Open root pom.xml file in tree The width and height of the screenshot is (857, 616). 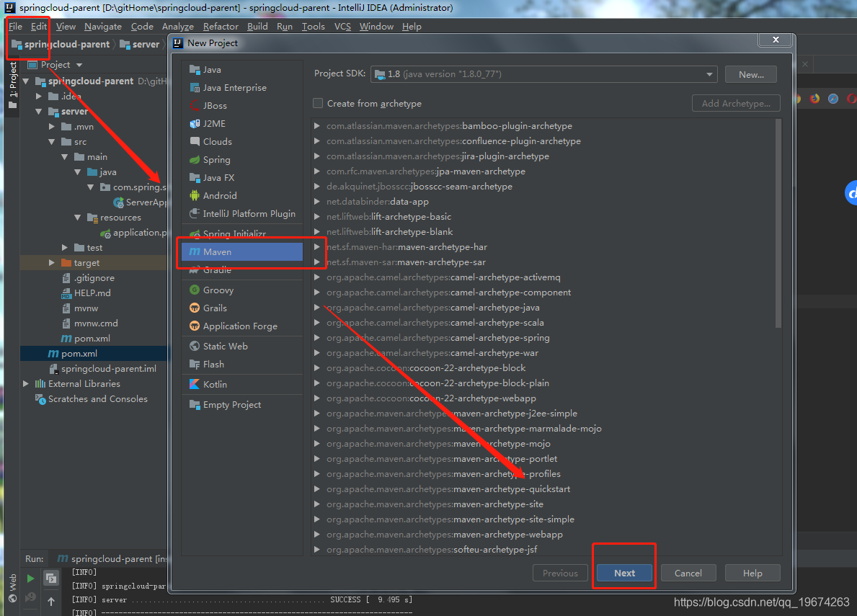coord(79,353)
